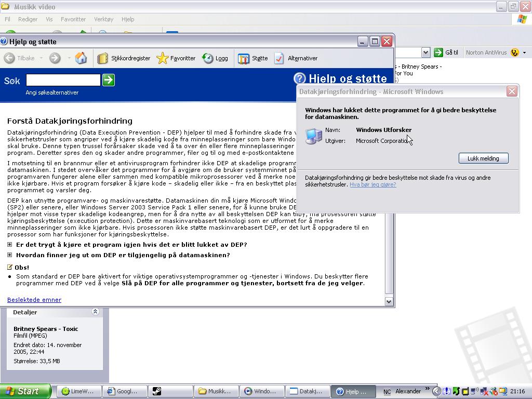The image size is (532, 399).
Task: Open the Logg history icon
Action: click(215, 58)
